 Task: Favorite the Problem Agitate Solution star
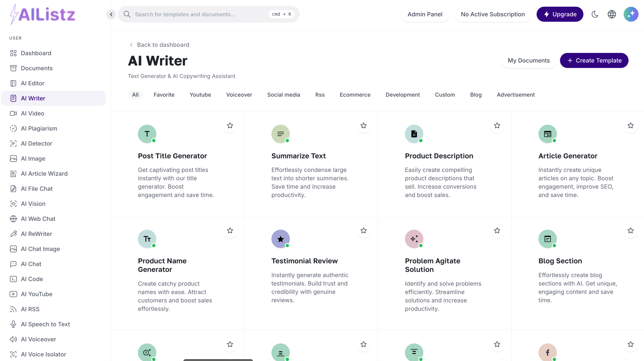497,231
